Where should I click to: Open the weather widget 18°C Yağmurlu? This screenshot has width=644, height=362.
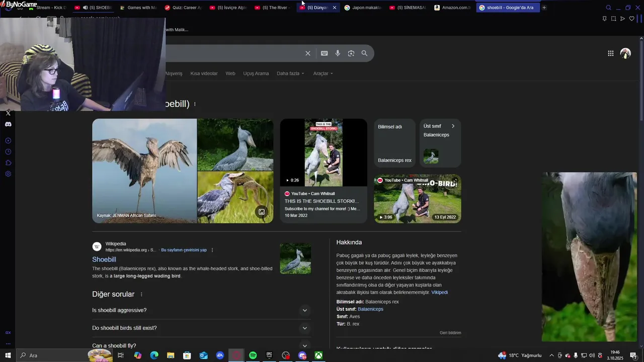(x=520, y=355)
